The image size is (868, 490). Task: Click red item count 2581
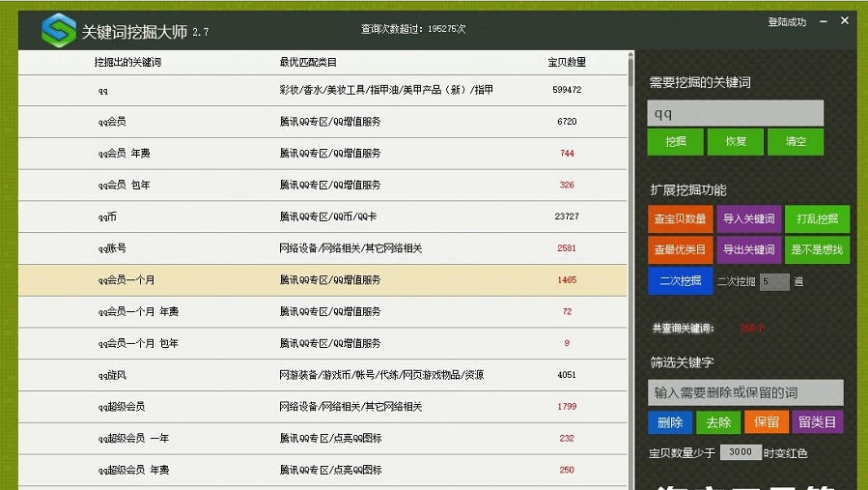pyautogui.click(x=567, y=248)
